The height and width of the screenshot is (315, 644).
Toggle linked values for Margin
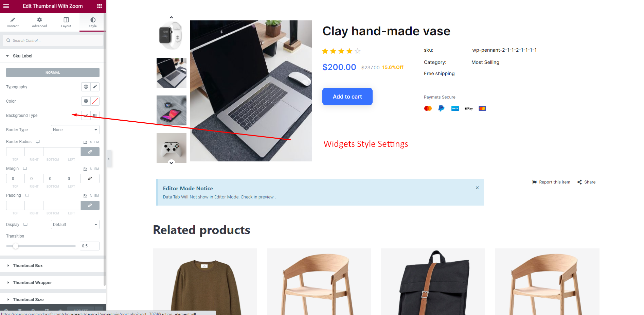coord(90,179)
